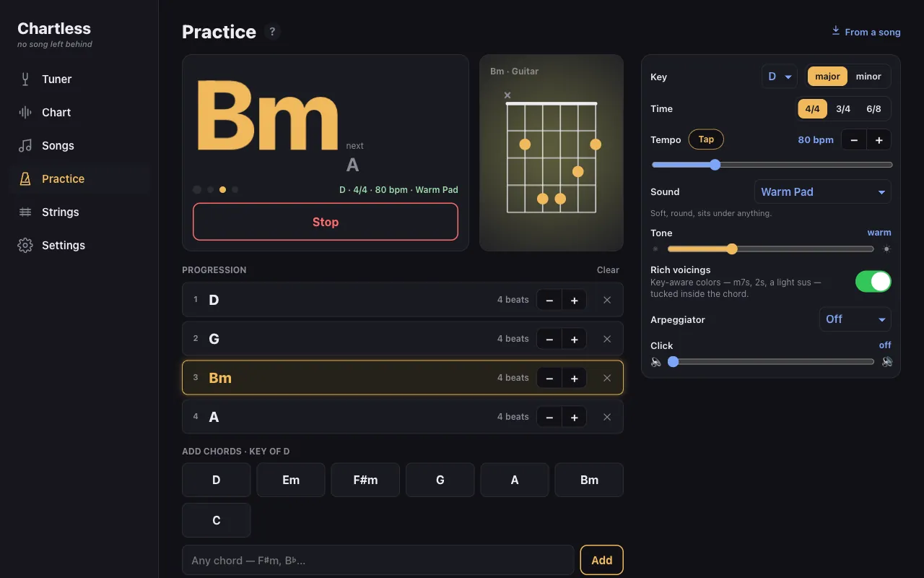Go to Tuner in the sidebar
Image resolution: width=924 pixels, height=578 pixels.
[x=79, y=79]
